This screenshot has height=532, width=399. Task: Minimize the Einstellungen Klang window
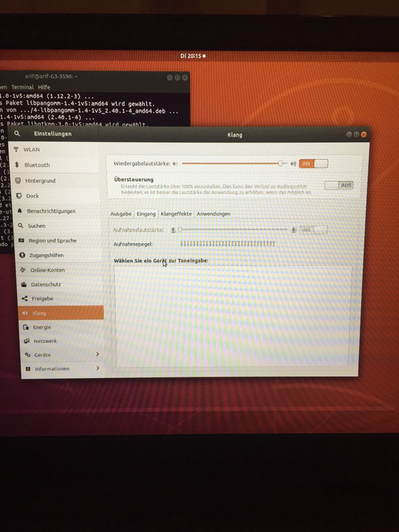pyautogui.click(x=349, y=134)
